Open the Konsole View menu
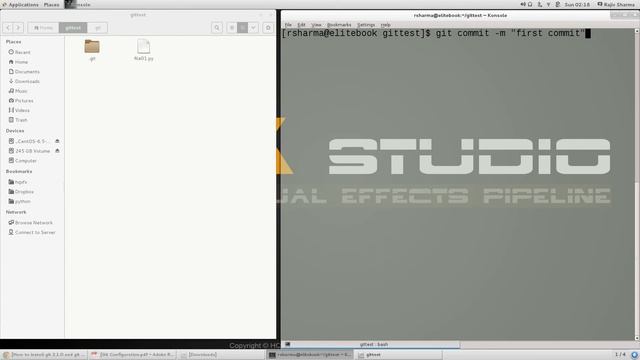640x360 pixels. (x=316, y=25)
